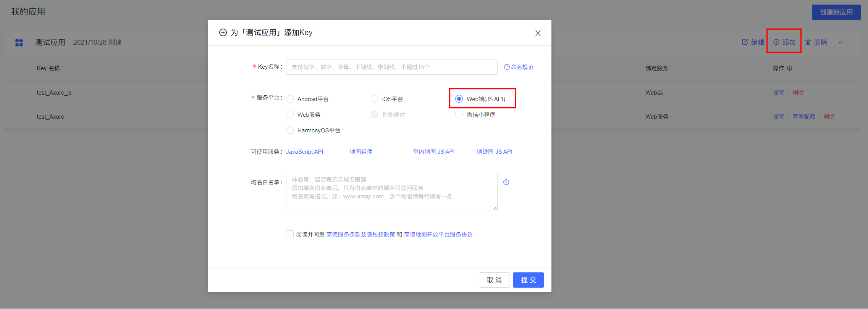Click the test_Axure key name
The width and height of the screenshot is (868, 309).
coord(50,117)
